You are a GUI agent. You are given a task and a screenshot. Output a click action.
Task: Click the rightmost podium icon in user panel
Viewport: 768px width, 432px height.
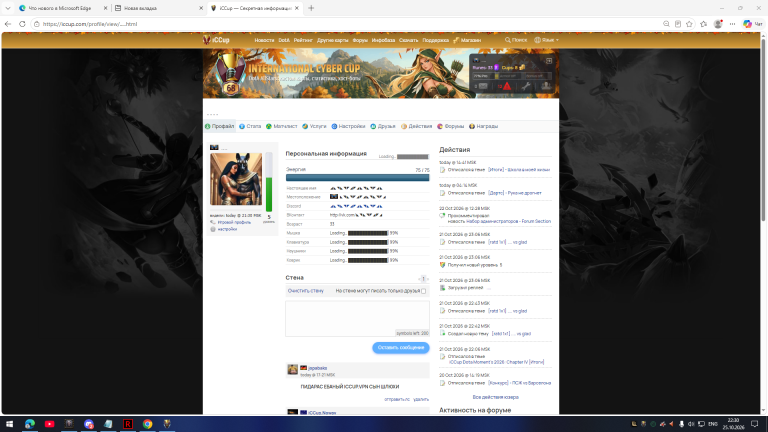(546, 86)
